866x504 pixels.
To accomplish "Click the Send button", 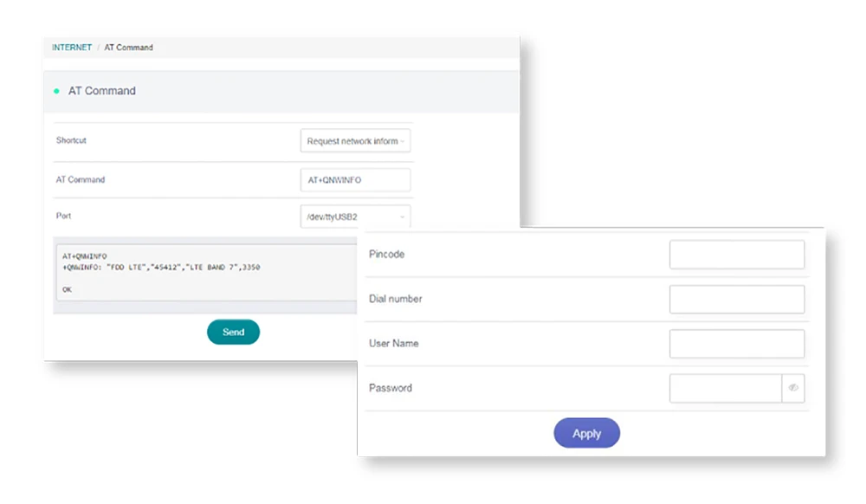I will tap(233, 332).
